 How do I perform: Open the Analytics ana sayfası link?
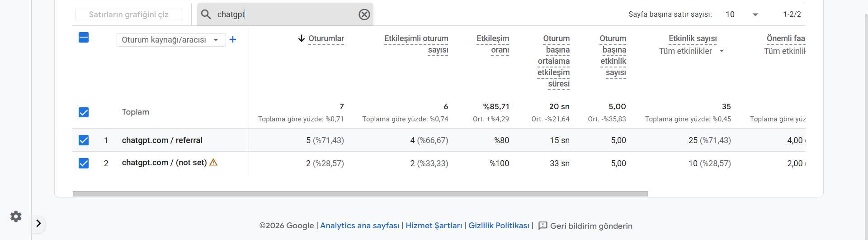click(360, 226)
